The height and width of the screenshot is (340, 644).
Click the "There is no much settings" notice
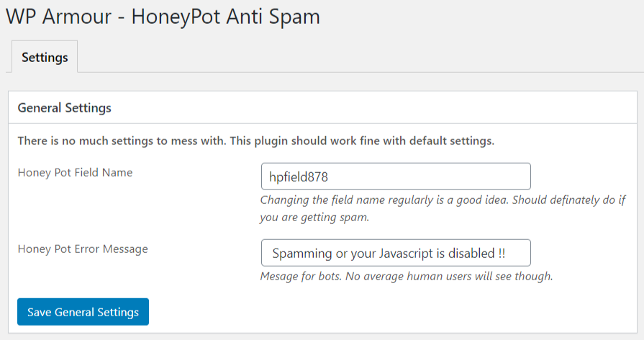coord(255,140)
